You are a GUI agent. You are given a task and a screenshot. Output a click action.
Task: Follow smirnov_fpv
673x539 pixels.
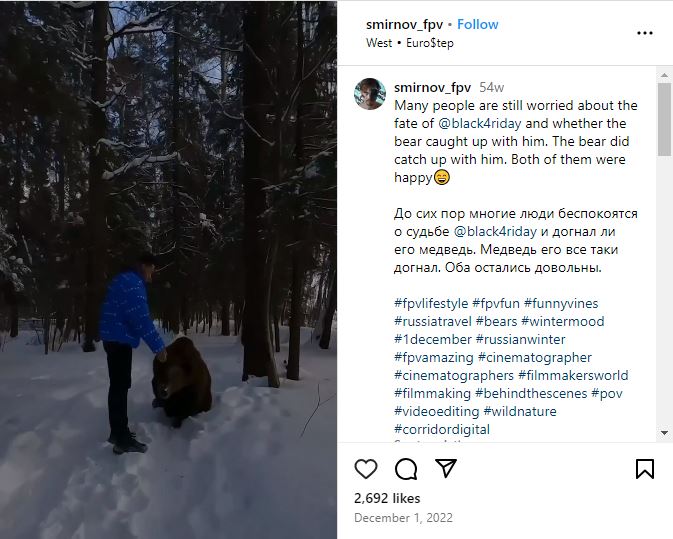[478, 24]
